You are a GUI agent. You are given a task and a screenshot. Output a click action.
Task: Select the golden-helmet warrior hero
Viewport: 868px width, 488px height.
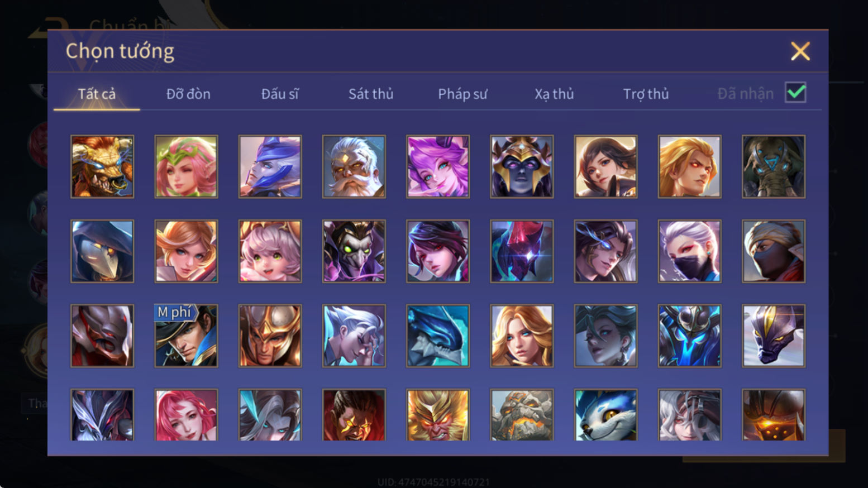coord(270,336)
